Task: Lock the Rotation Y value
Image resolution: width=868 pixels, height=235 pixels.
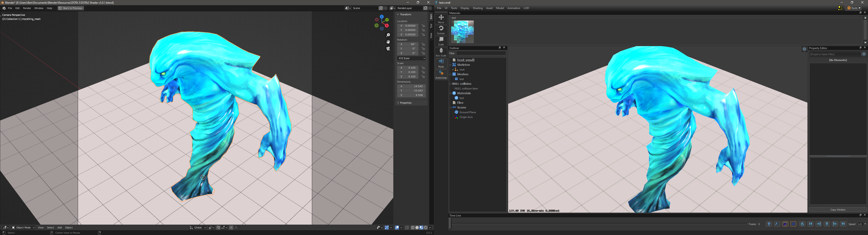Action: click(424, 49)
